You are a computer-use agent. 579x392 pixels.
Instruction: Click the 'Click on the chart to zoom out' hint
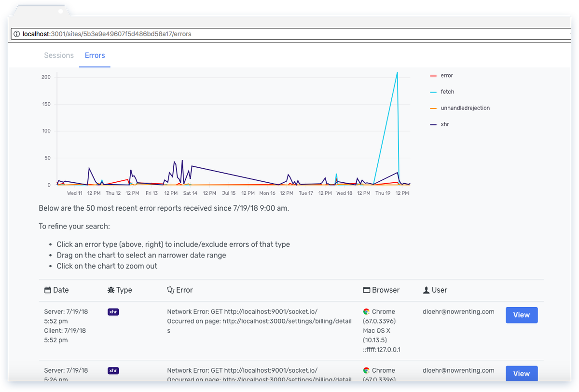pos(107,266)
